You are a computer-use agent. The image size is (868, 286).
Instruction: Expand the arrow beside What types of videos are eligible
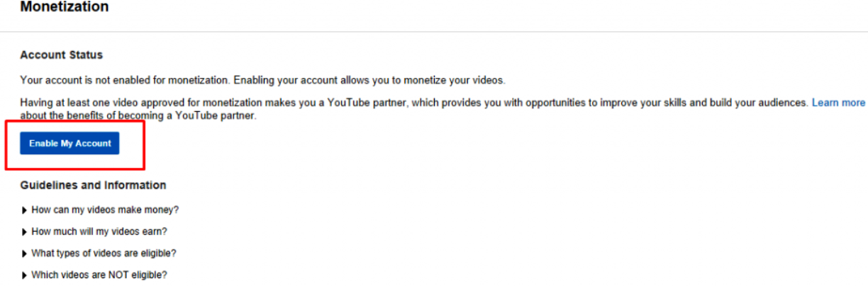[x=25, y=253]
